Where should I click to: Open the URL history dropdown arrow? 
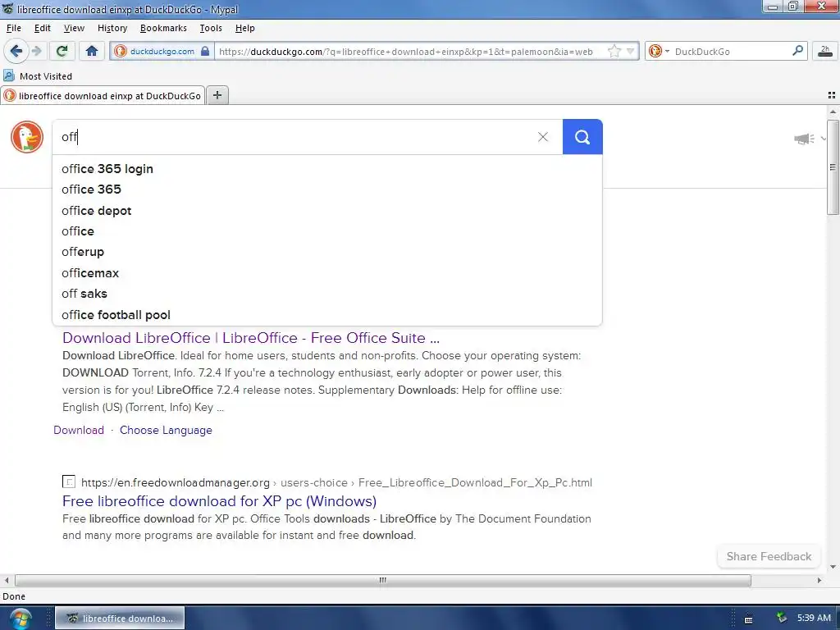[631, 52]
